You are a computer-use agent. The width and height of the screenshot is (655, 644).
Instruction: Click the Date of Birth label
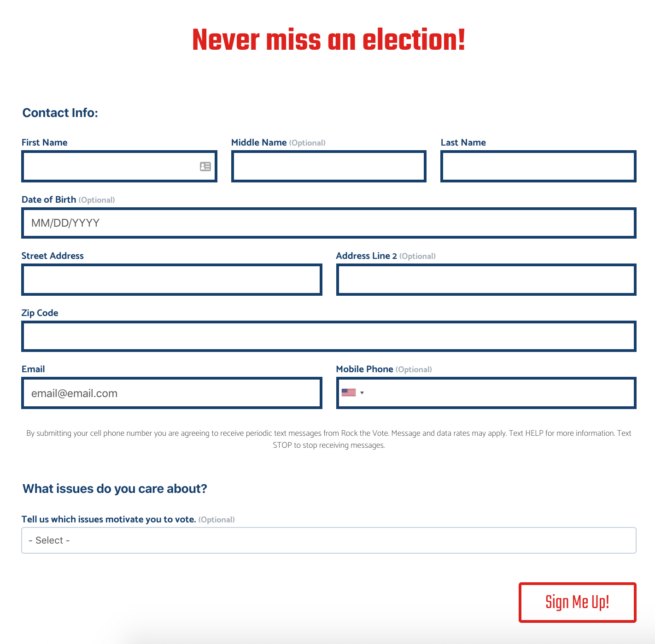[49, 199]
